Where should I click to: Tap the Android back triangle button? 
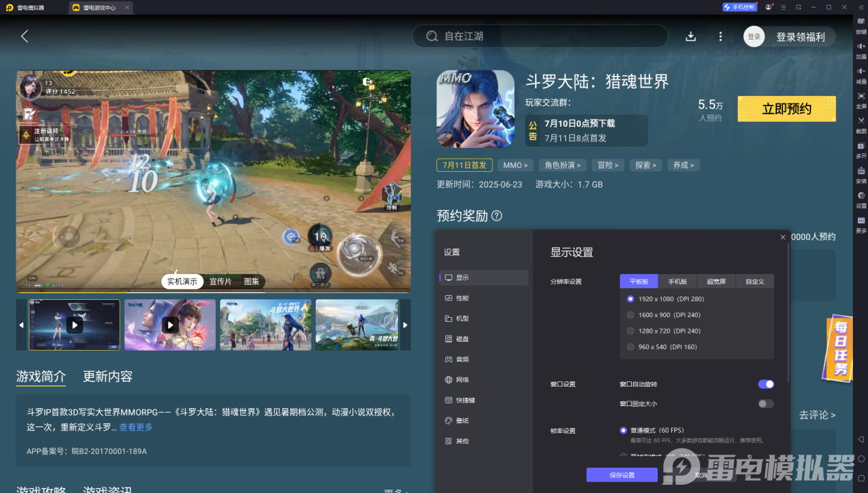861,439
